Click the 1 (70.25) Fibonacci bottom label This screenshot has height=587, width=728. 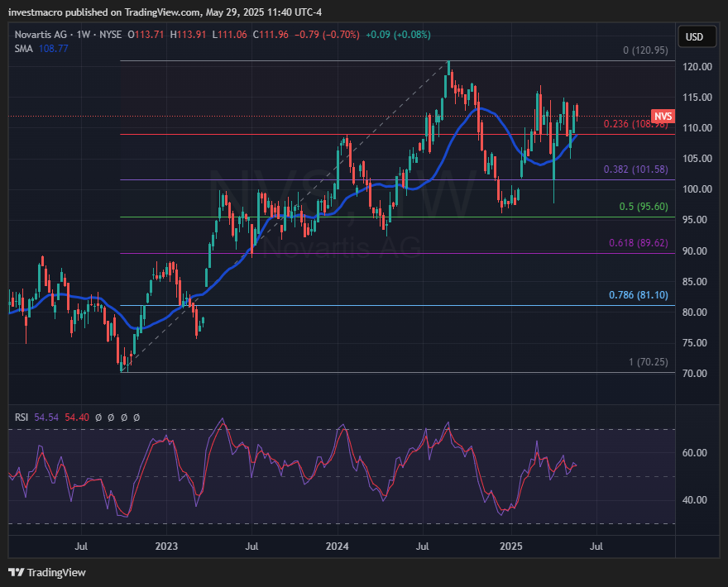pos(648,362)
